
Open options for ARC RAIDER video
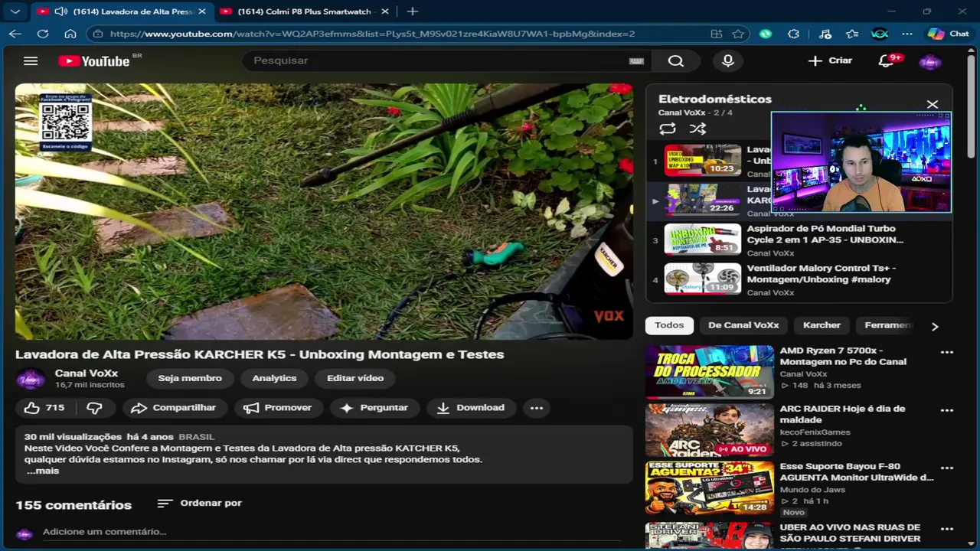point(947,411)
